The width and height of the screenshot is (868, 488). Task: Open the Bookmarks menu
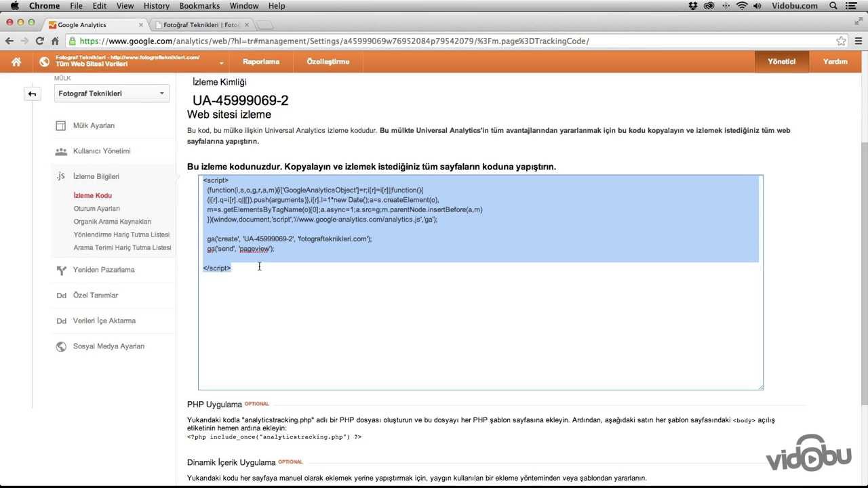pos(199,6)
